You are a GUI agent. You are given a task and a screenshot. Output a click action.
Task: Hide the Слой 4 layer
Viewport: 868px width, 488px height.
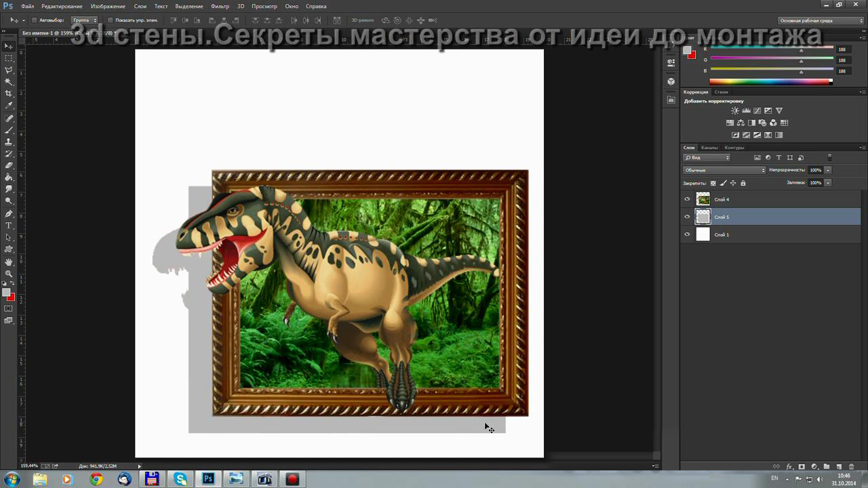(687, 199)
